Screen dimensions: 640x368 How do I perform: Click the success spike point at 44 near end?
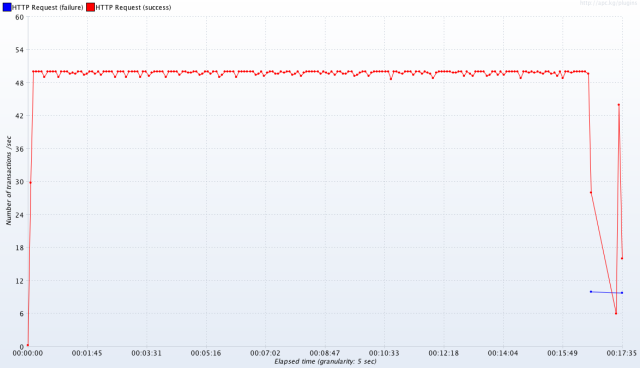619,105
